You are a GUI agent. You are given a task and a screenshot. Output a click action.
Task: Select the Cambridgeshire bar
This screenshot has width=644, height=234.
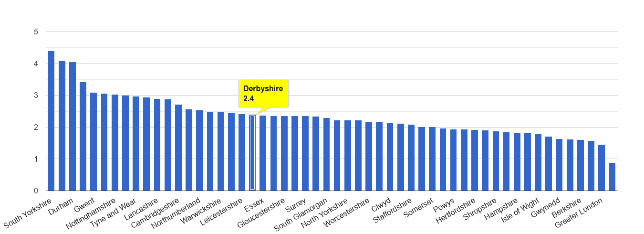178,148
